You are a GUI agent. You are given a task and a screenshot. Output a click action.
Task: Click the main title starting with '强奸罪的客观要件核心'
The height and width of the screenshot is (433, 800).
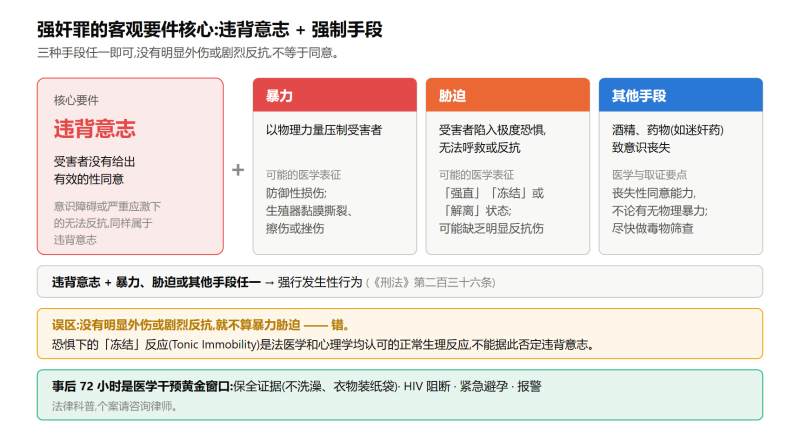point(210,29)
